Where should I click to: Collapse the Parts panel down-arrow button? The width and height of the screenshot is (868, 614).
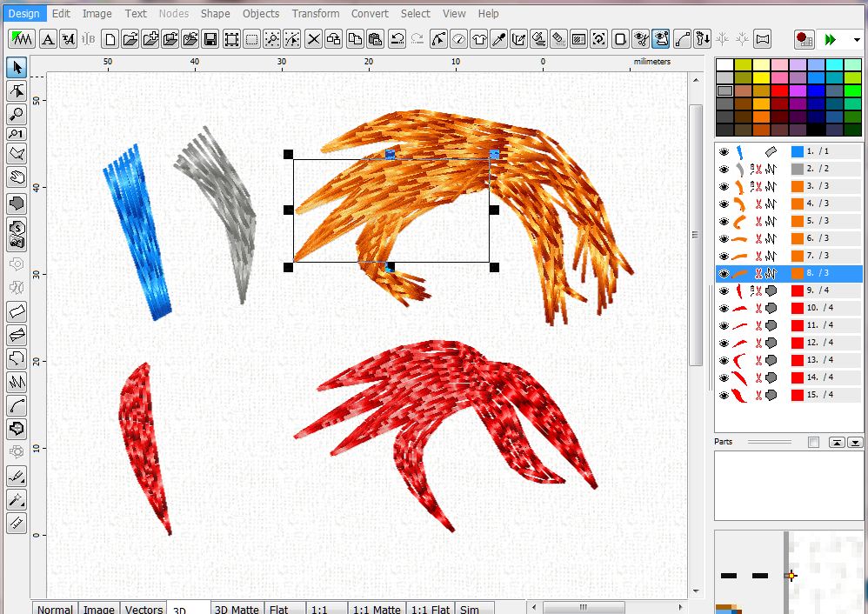pos(854,443)
